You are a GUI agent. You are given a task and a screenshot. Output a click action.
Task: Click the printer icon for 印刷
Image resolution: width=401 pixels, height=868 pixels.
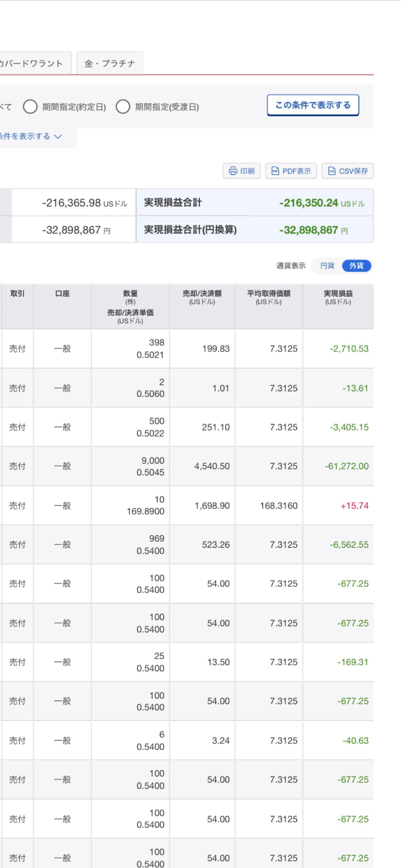tap(233, 171)
